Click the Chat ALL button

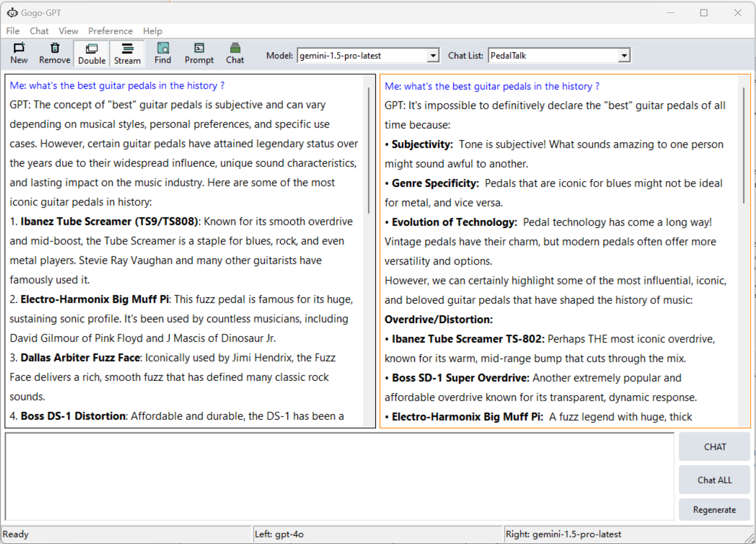pos(714,480)
